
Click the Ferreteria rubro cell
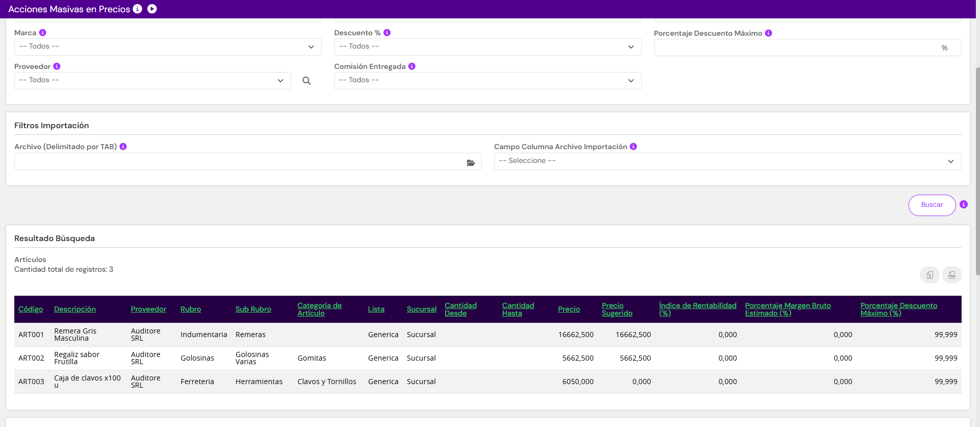[x=197, y=382]
